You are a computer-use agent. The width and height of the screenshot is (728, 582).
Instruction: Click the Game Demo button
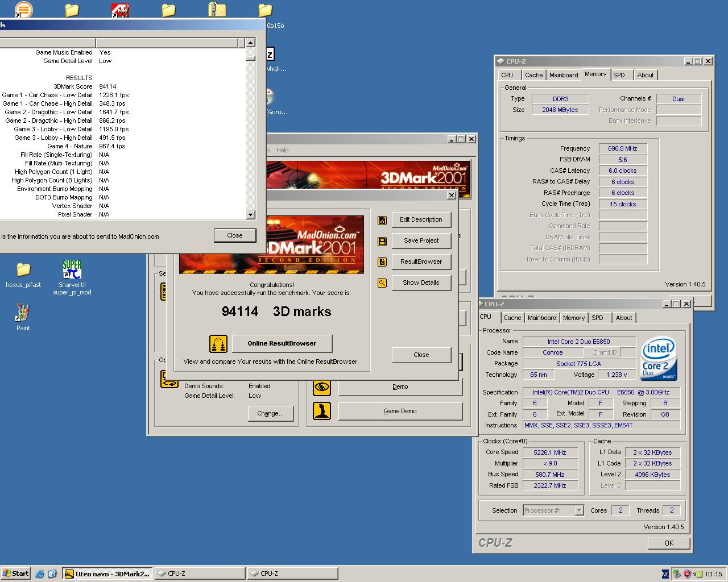pos(400,411)
